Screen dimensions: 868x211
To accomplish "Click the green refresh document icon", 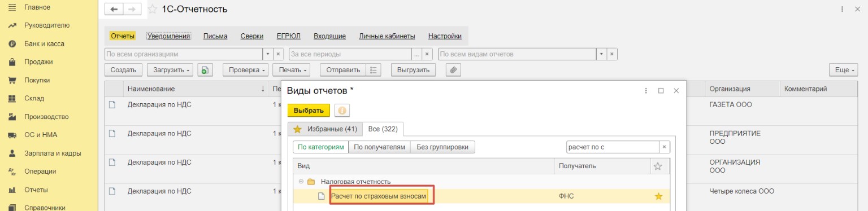I will [205, 70].
